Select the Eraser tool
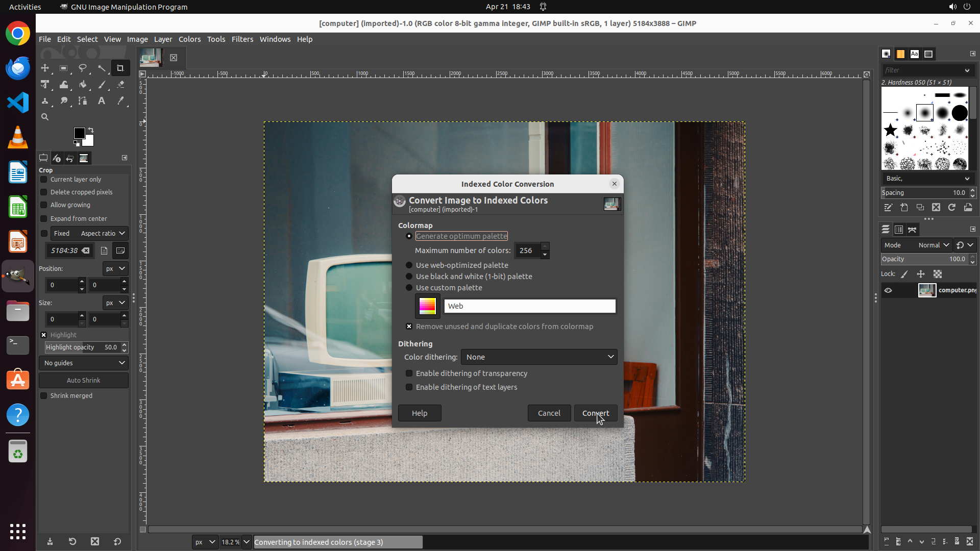The width and height of the screenshot is (980, 551). (x=120, y=85)
